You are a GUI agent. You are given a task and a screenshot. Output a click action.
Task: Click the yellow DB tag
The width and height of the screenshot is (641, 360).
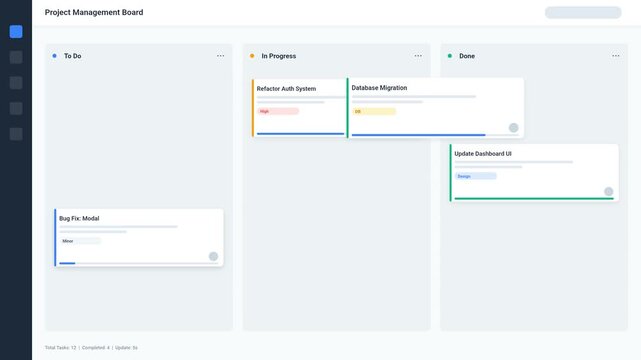click(x=374, y=111)
